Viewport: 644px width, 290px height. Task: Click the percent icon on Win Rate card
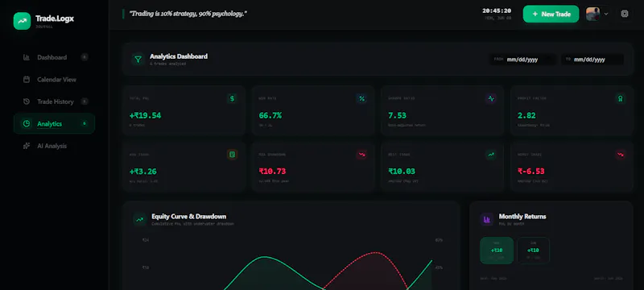click(361, 98)
